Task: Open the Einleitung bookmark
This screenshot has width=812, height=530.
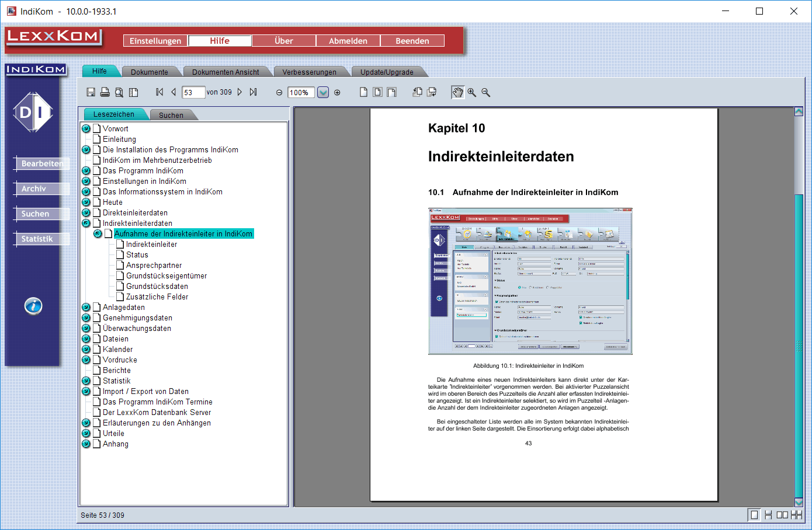Action: point(119,139)
